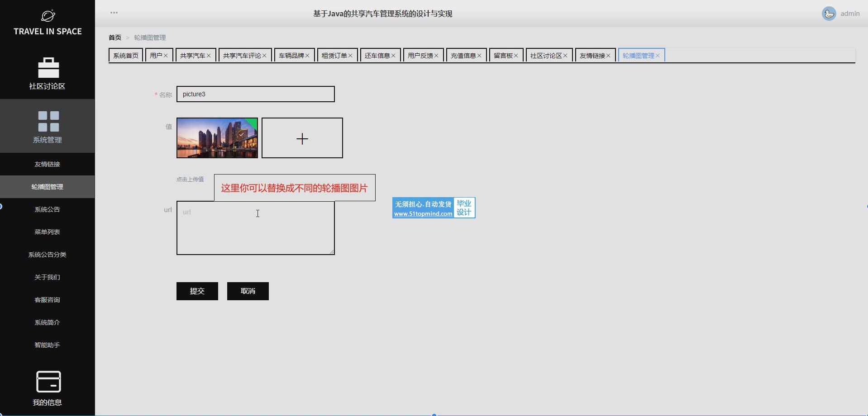The image size is (868, 416).
Task: Close the 充值信息 tab
Action: 479,56
